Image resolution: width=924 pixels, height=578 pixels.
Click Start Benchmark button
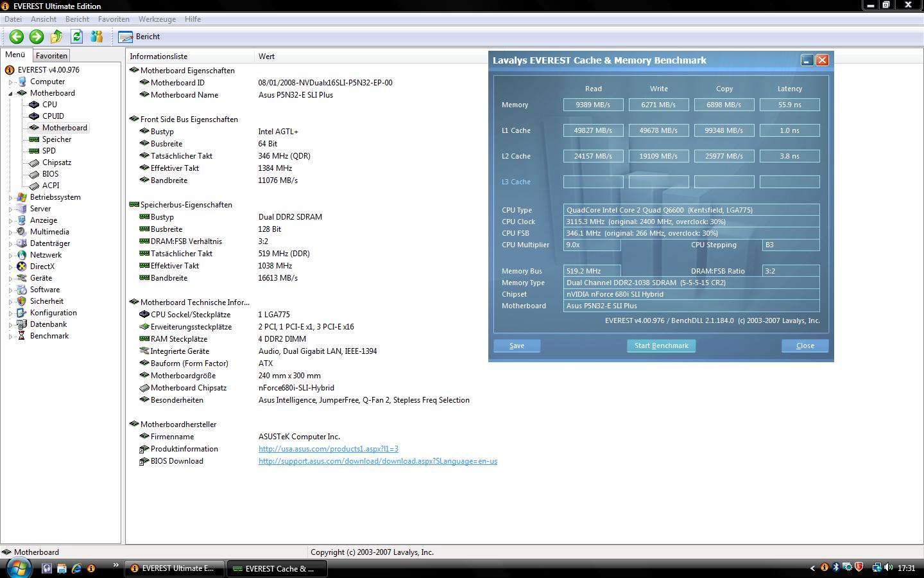(x=661, y=346)
